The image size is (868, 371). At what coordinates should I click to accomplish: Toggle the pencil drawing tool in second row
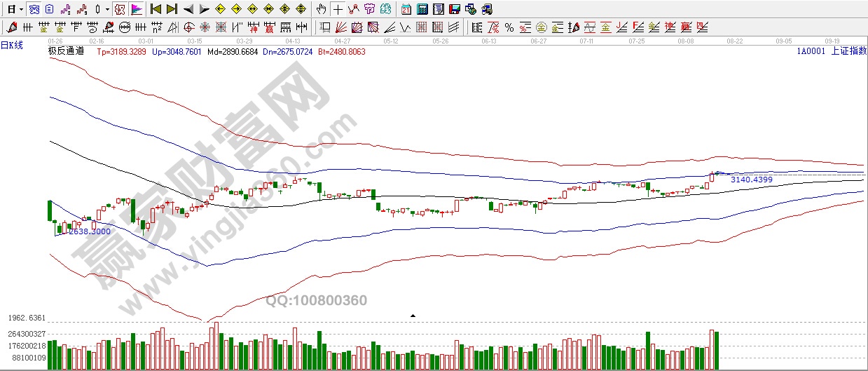click(13, 28)
